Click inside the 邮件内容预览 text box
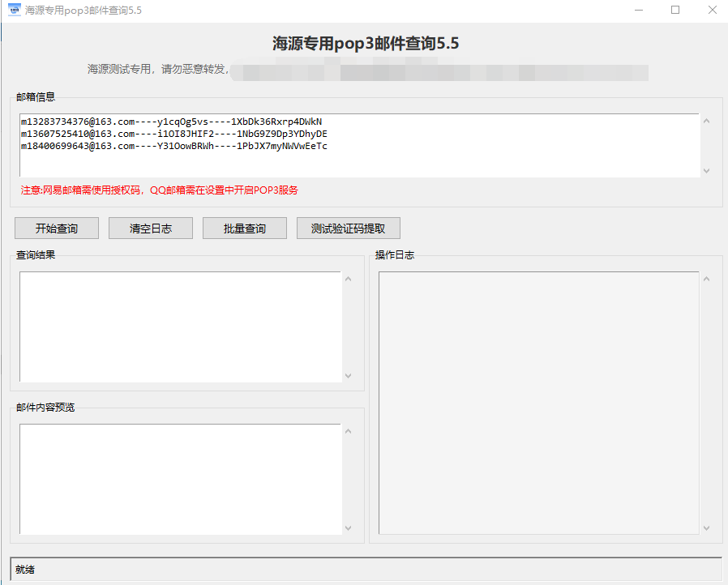728x585 pixels. 180,479
